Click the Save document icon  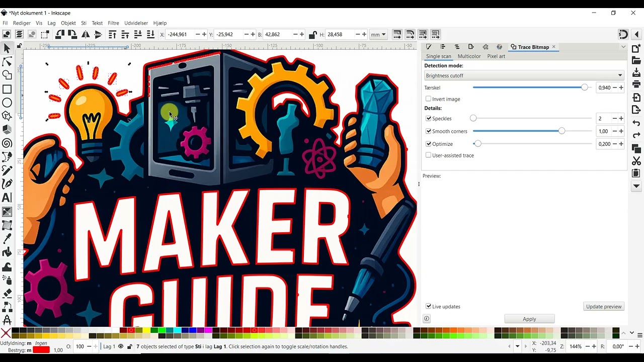coord(636,73)
